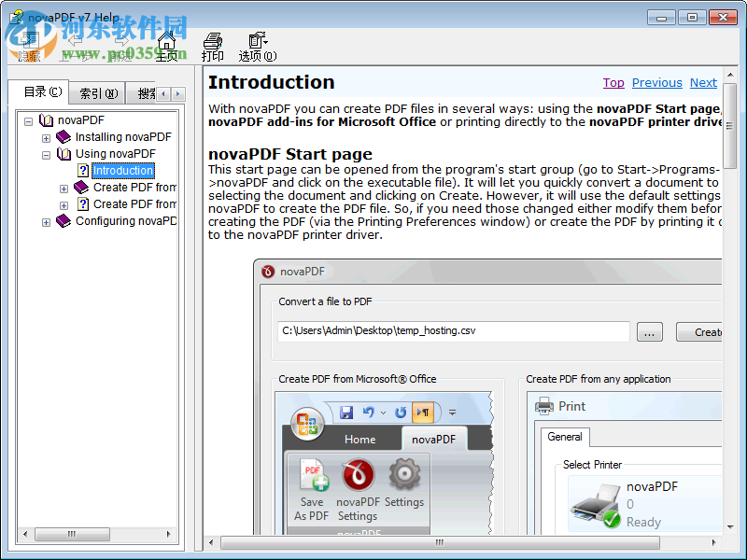This screenshot has width=747, height=560.
Task: Switch to the Index (索引) tab
Action: pyautogui.click(x=98, y=93)
